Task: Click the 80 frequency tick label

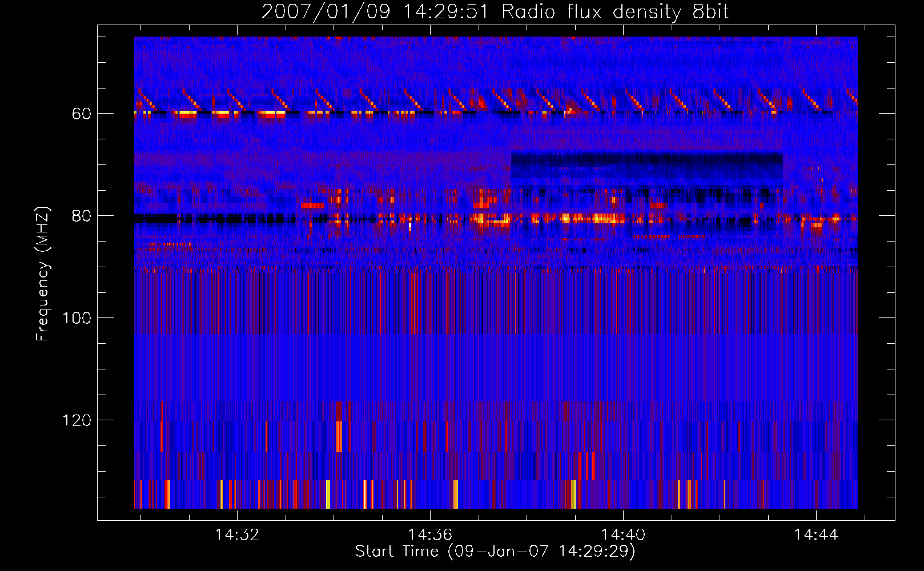Action: tap(82, 216)
